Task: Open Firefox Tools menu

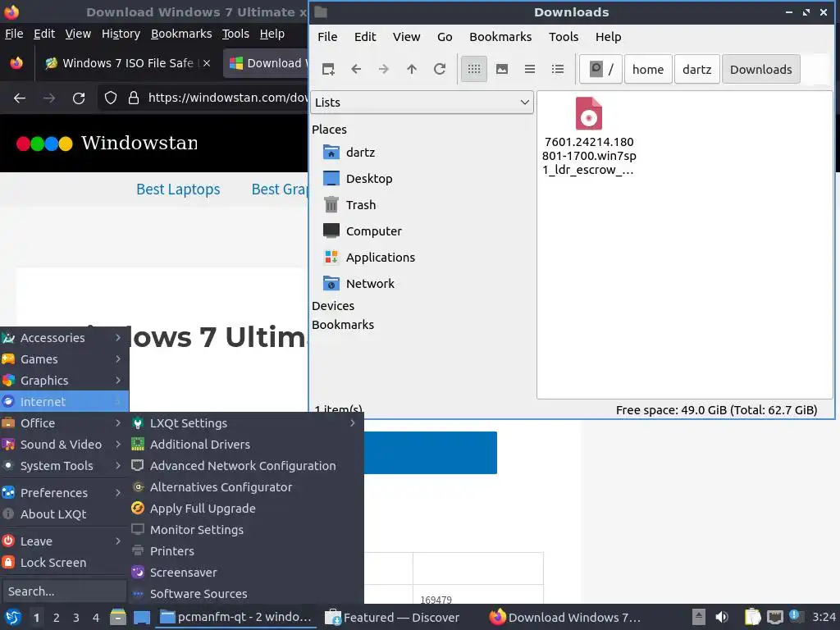Action: (235, 34)
